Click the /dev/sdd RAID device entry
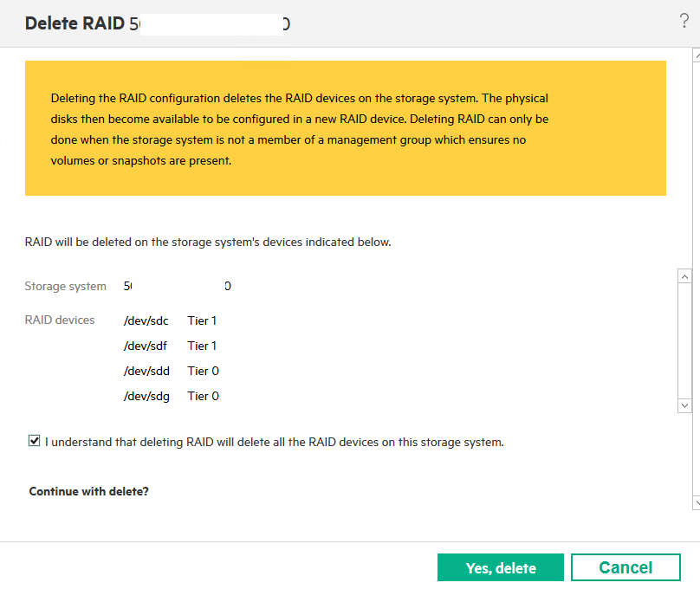Viewport: 700px width, 589px height. (146, 371)
